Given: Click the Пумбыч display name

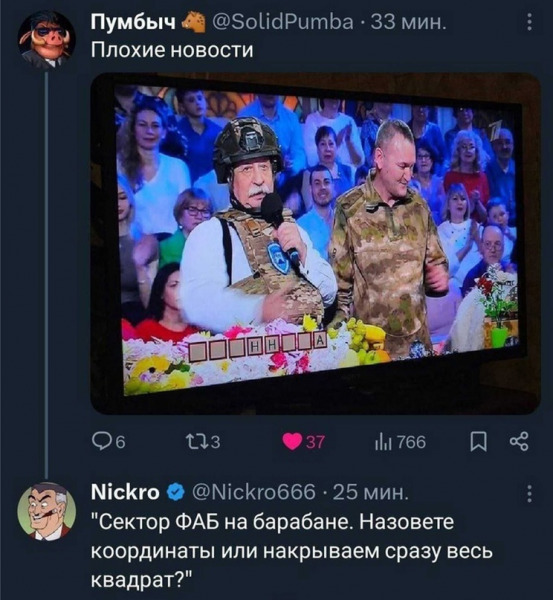Looking at the screenshot, I should click(x=133, y=22).
